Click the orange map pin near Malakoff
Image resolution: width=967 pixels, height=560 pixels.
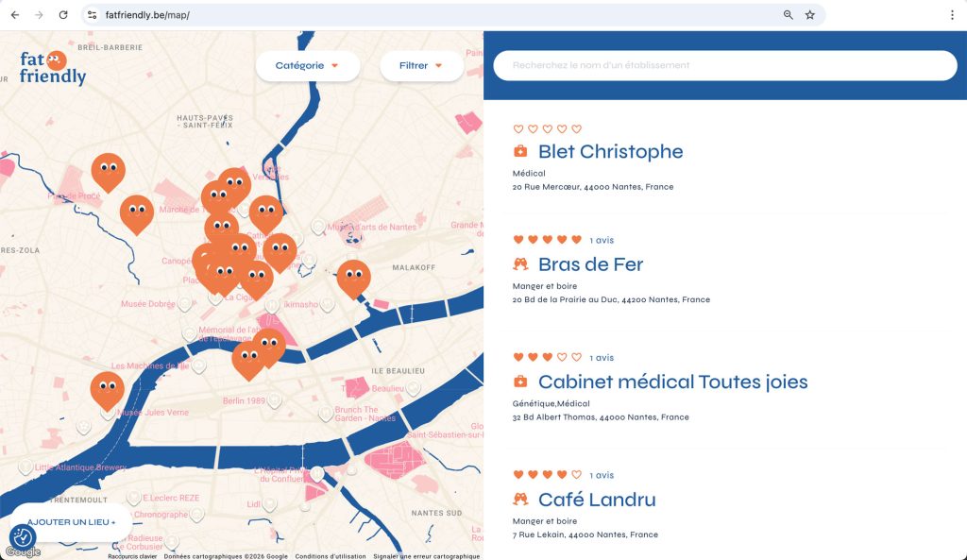pos(353,278)
